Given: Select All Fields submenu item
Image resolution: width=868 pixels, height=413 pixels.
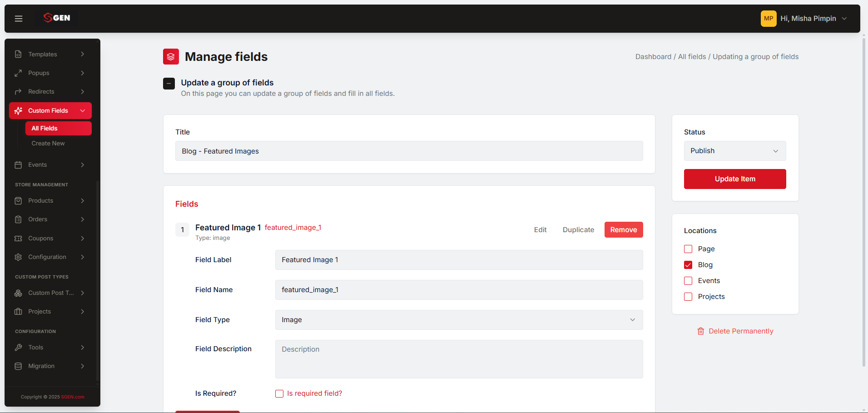Looking at the screenshot, I should [59, 129].
